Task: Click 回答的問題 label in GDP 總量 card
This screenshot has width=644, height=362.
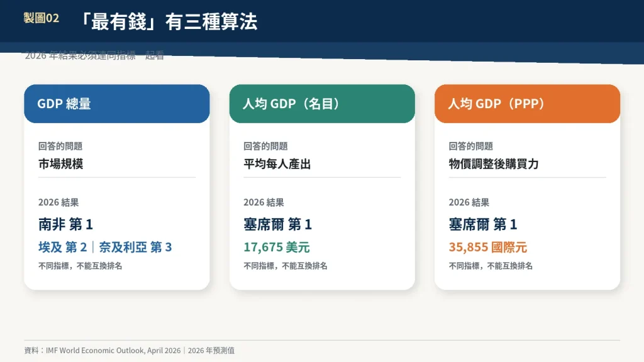Action: (60, 146)
